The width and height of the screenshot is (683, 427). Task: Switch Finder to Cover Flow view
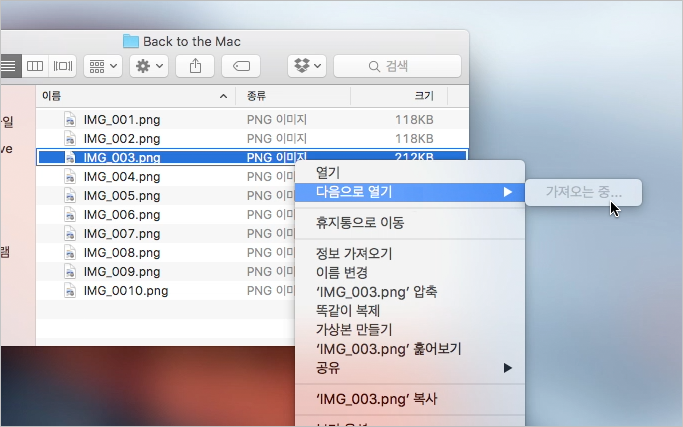63,66
